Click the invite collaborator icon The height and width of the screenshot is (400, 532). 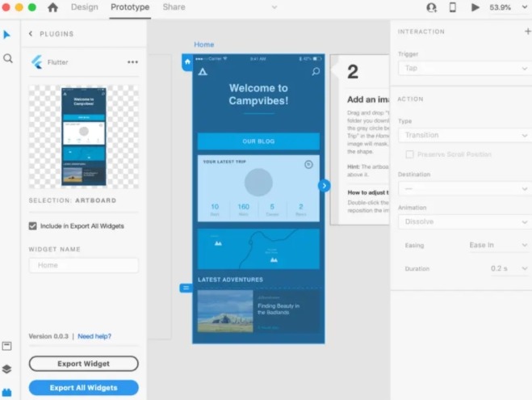click(x=431, y=7)
